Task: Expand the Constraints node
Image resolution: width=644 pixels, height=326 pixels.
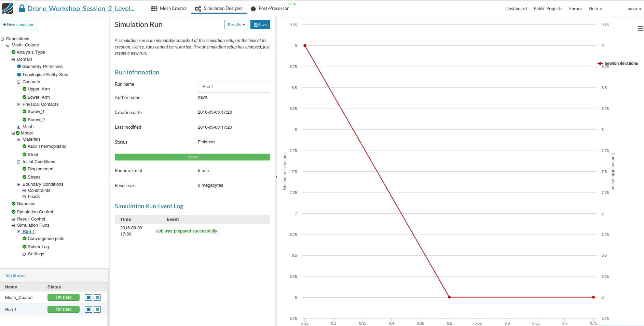Action: pyautogui.click(x=24, y=191)
